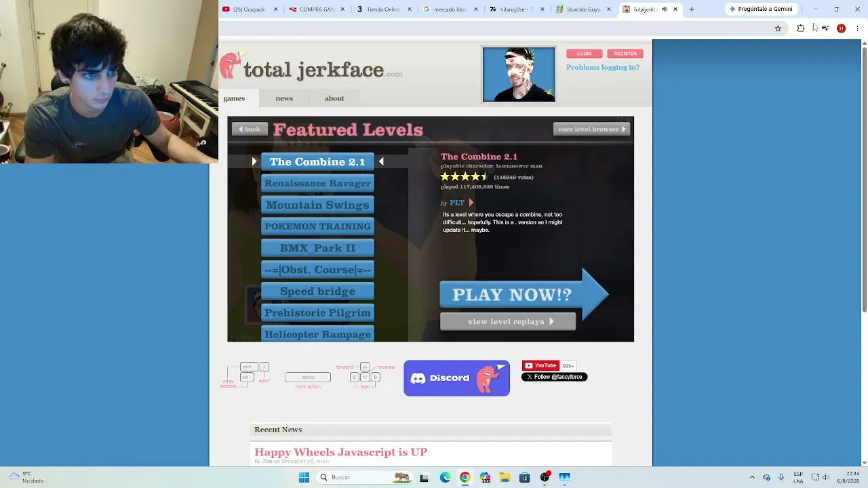Open the media controls icon in the toolbar
This screenshot has height=488, width=868.
pos(825,28)
